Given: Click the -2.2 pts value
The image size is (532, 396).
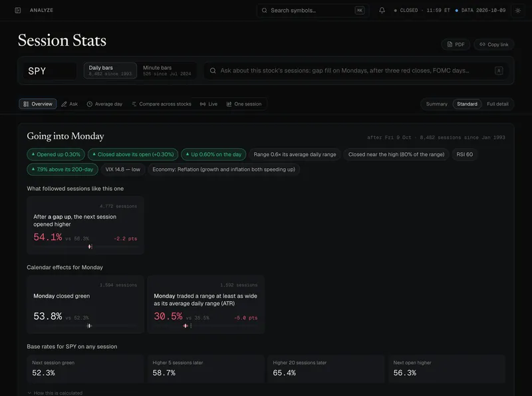Looking at the screenshot, I should click(x=126, y=239).
